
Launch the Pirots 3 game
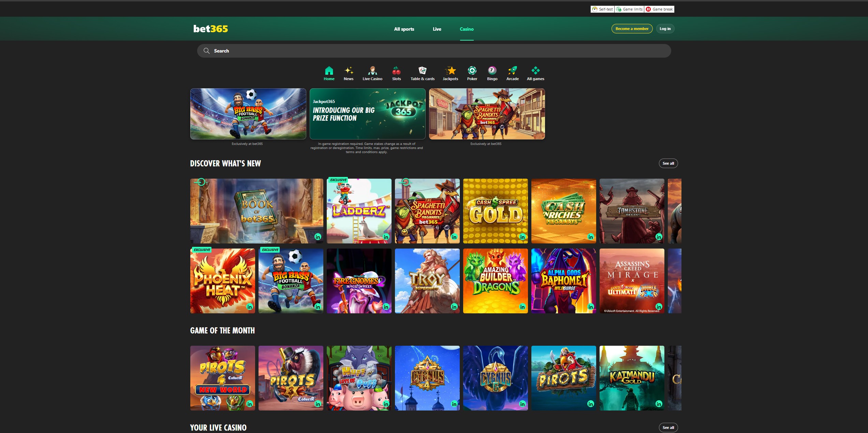(x=291, y=378)
